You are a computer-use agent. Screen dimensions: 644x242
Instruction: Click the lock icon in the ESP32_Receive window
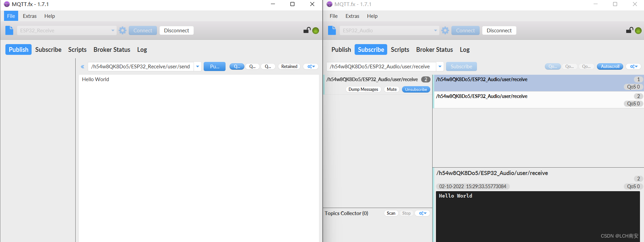coord(307,30)
